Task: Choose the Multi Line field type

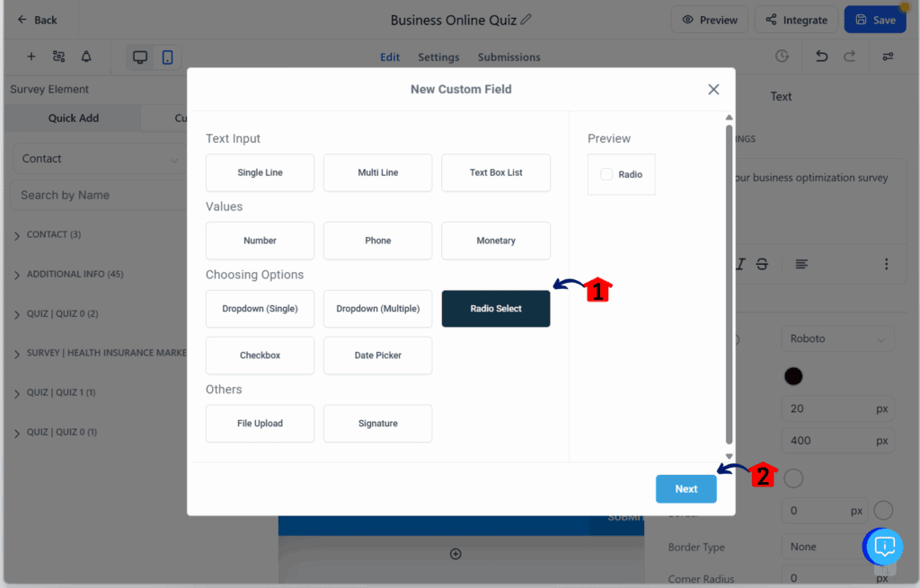Action: 378,172
